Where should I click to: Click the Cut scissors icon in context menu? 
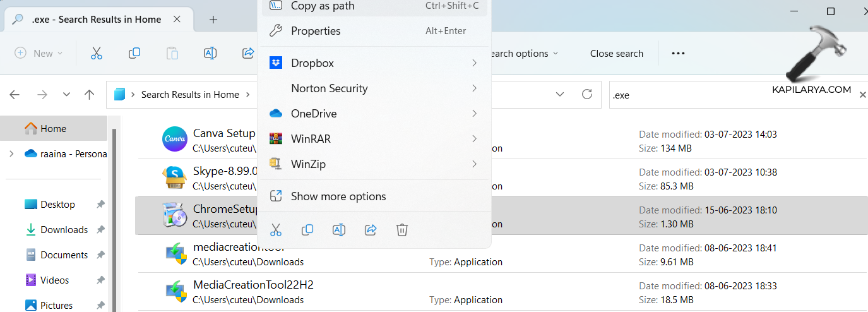point(276,230)
